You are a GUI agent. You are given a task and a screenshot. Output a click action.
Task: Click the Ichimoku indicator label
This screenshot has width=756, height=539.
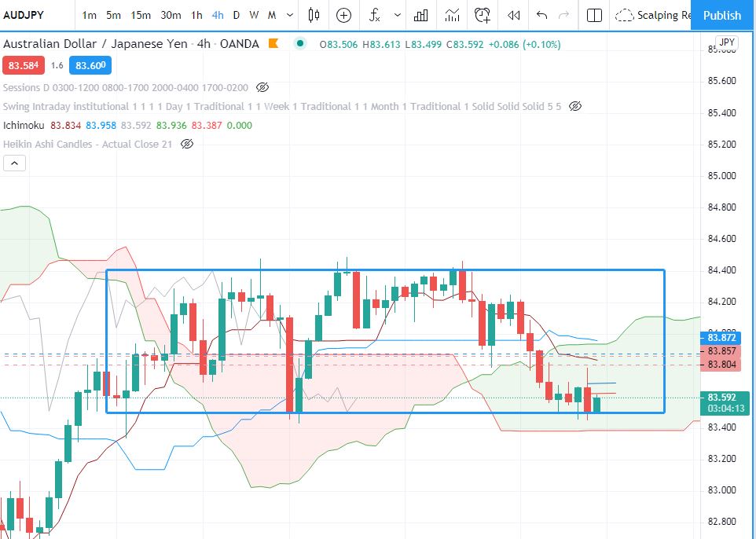24,126
